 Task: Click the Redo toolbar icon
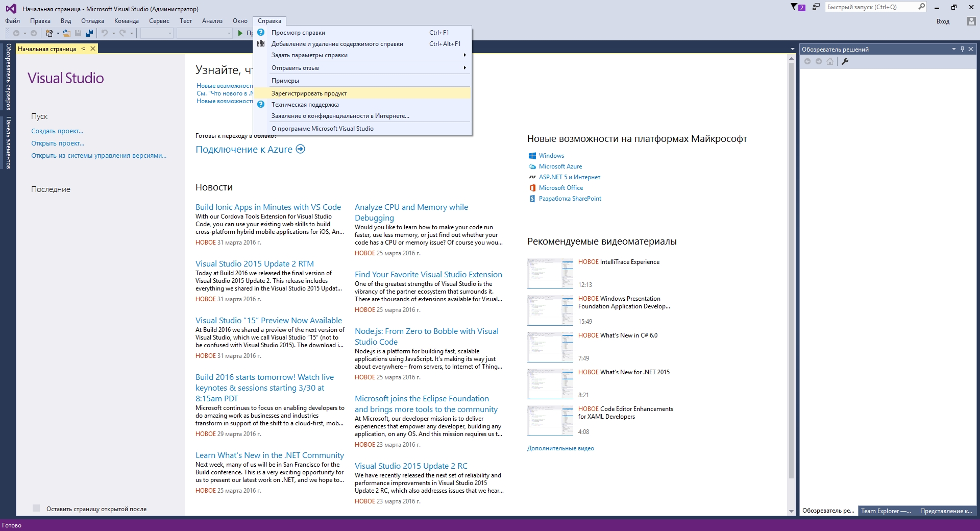point(122,33)
